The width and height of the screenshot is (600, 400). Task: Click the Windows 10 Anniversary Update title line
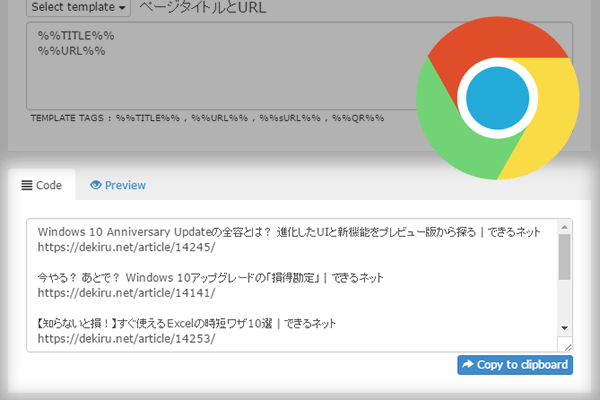(289, 232)
